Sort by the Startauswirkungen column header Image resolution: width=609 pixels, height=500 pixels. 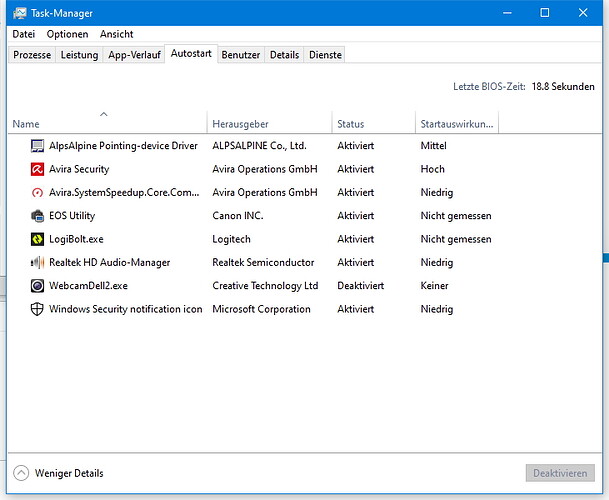pyautogui.click(x=457, y=122)
